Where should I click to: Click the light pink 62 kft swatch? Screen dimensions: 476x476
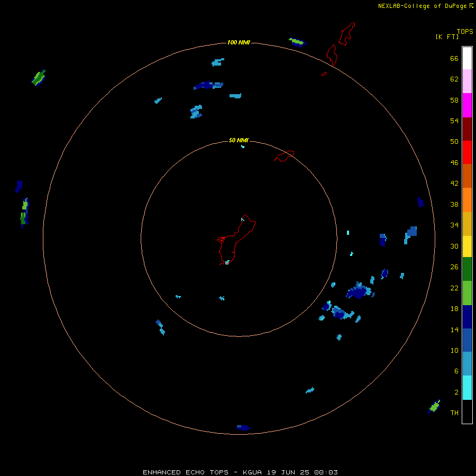467,81
